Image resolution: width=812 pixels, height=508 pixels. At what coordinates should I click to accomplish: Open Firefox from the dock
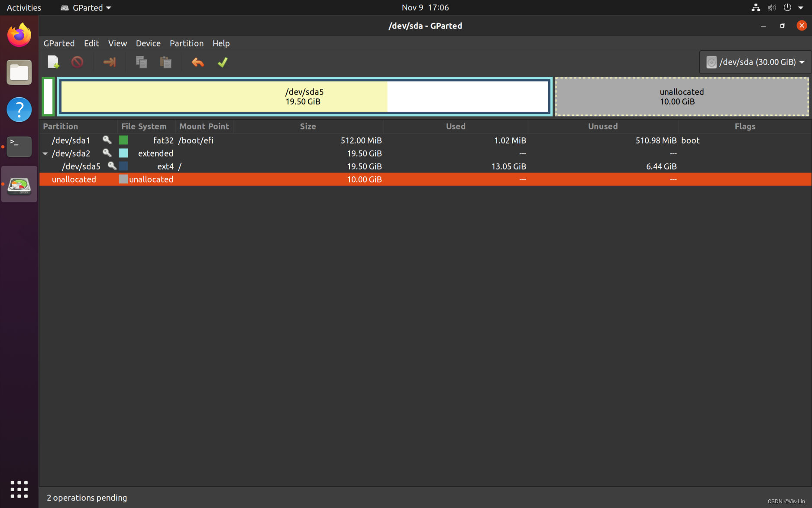[x=19, y=36]
